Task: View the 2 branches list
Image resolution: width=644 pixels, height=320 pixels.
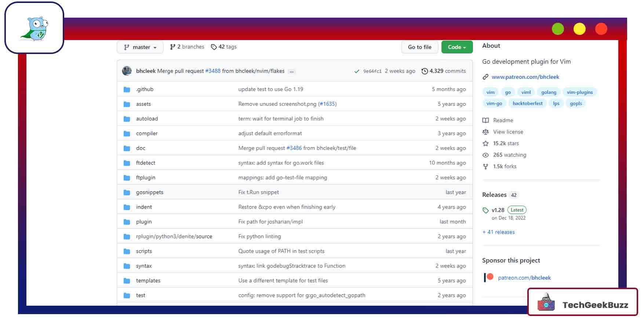Action: [187, 47]
